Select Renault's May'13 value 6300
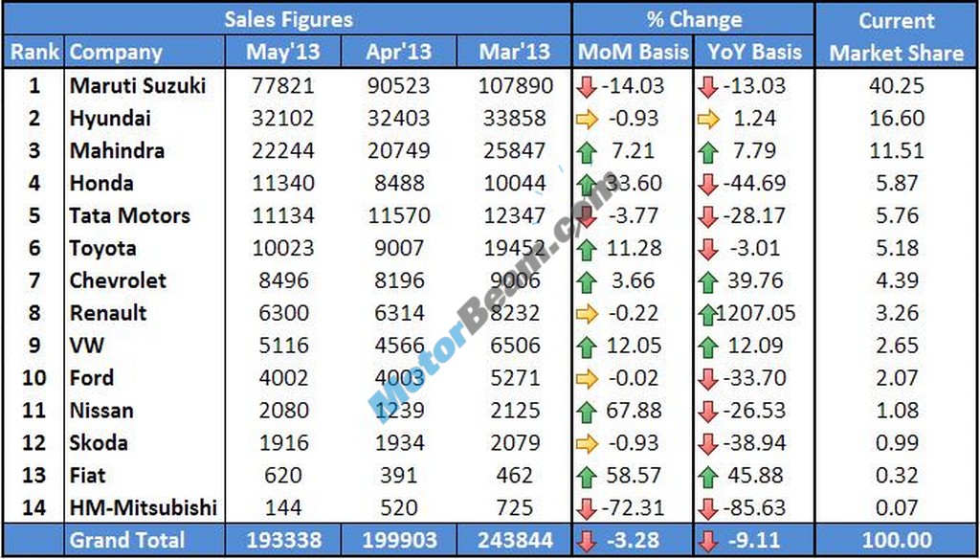Image resolution: width=980 pixels, height=559 pixels. click(x=283, y=313)
